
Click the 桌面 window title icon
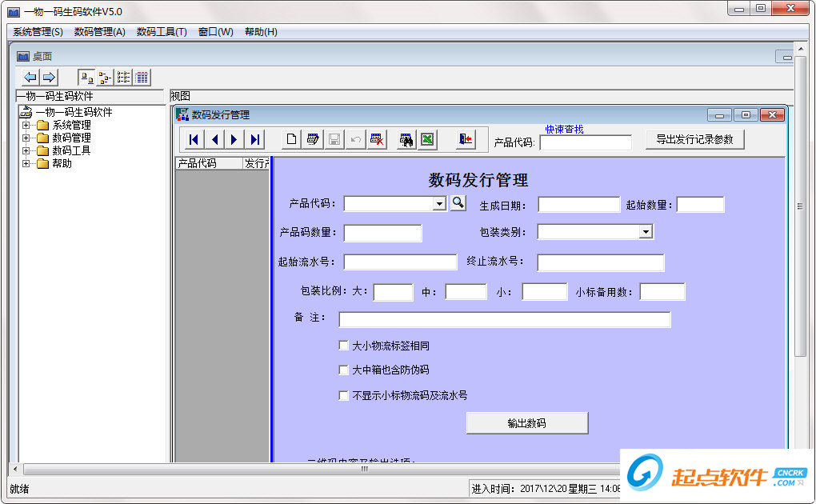click(x=23, y=56)
